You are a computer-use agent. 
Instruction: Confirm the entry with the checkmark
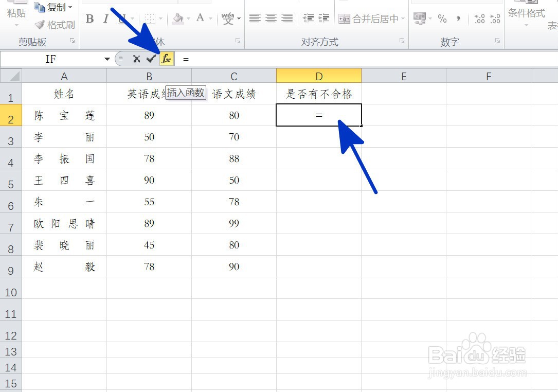pyautogui.click(x=151, y=59)
